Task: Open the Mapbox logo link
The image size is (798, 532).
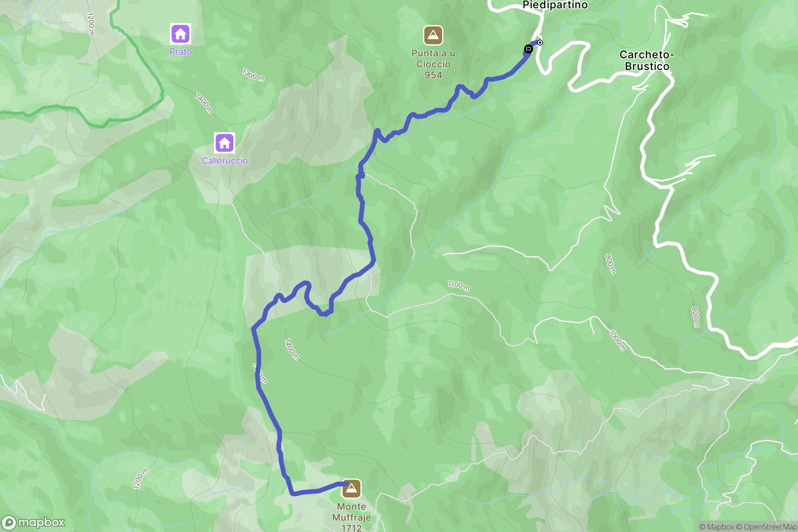Action: pyautogui.click(x=33, y=522)
